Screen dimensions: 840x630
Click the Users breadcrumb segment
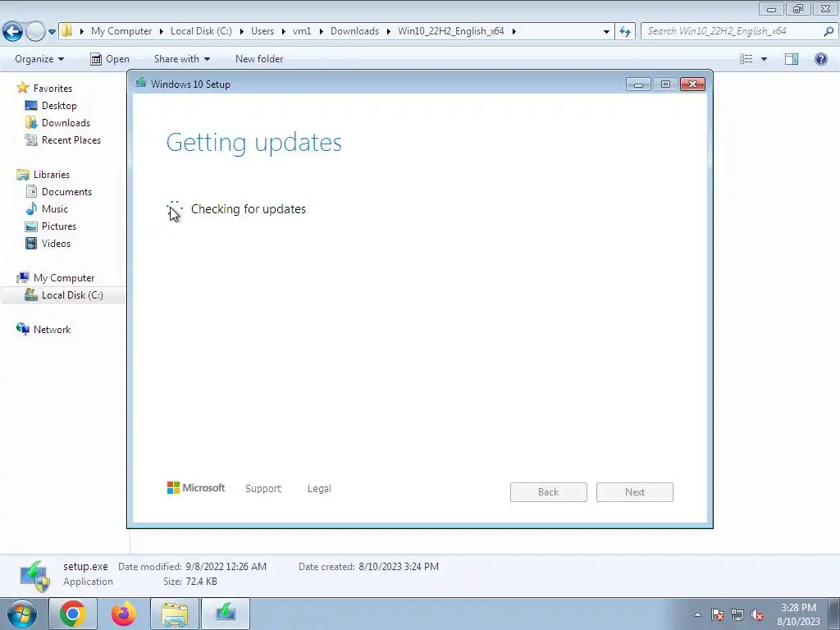coord(262,31)
